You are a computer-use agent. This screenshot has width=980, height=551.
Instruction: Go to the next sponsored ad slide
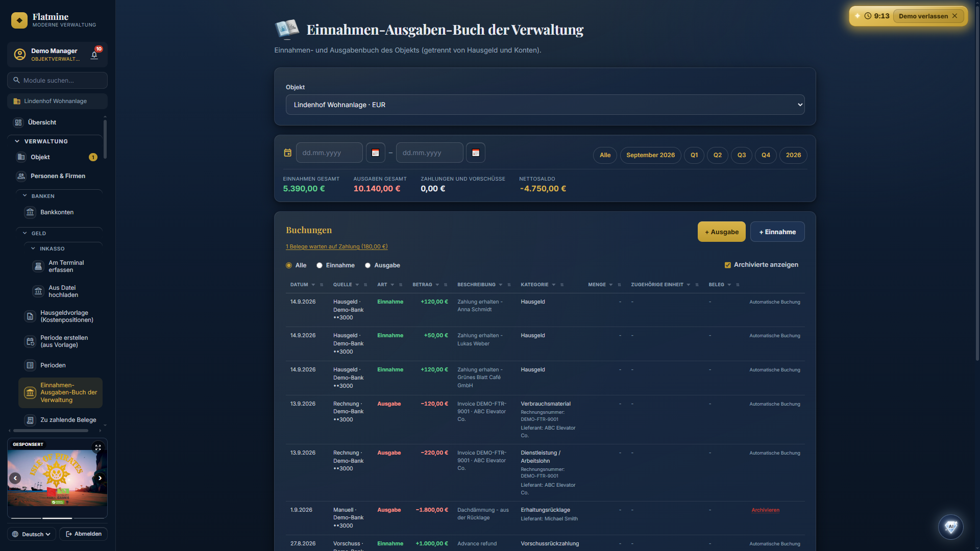pyautogui.click(x=100, y=478)
